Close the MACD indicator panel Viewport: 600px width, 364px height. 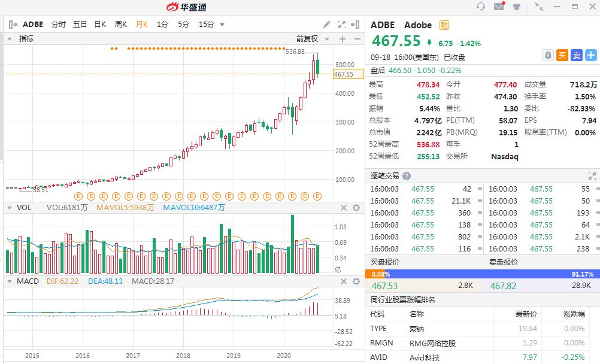(x=343, y=282)
